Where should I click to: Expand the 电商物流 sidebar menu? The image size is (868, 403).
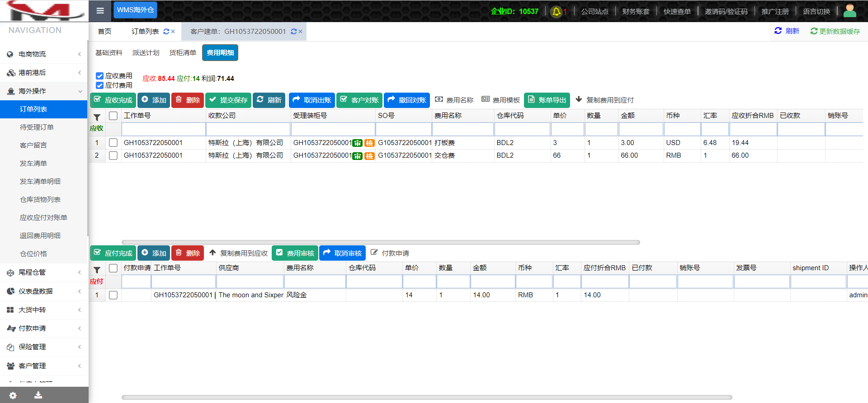point(43,54)
